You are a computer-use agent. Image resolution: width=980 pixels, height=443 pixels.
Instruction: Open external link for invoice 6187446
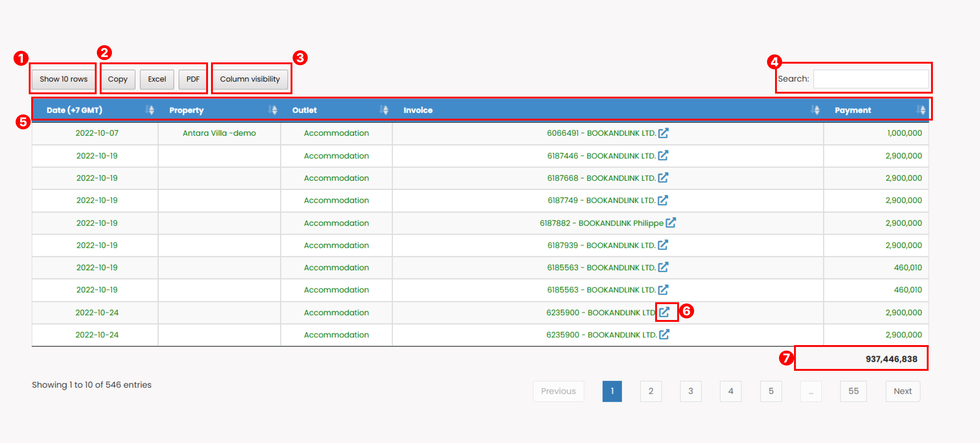click(663, 155)
